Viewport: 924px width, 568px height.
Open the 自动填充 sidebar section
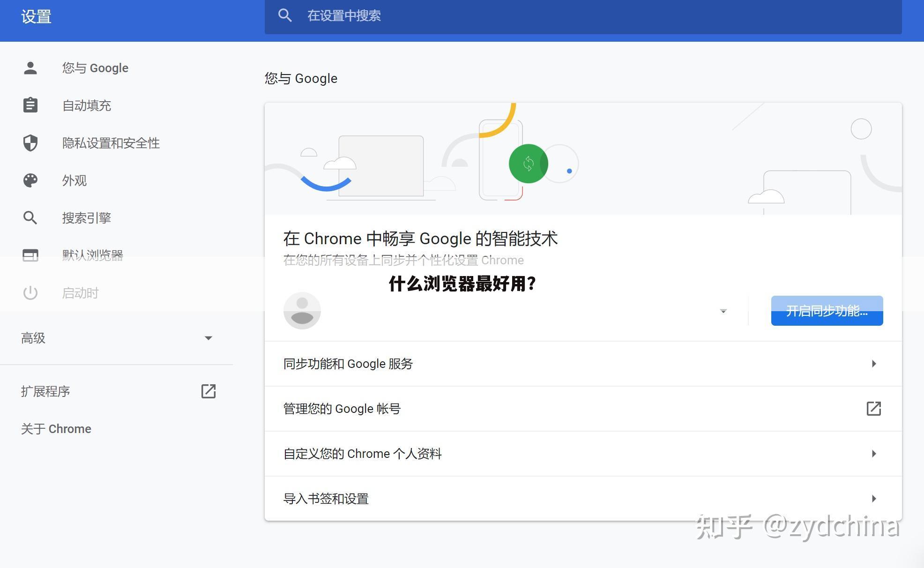pyautogui.click(x=87, y=105)
